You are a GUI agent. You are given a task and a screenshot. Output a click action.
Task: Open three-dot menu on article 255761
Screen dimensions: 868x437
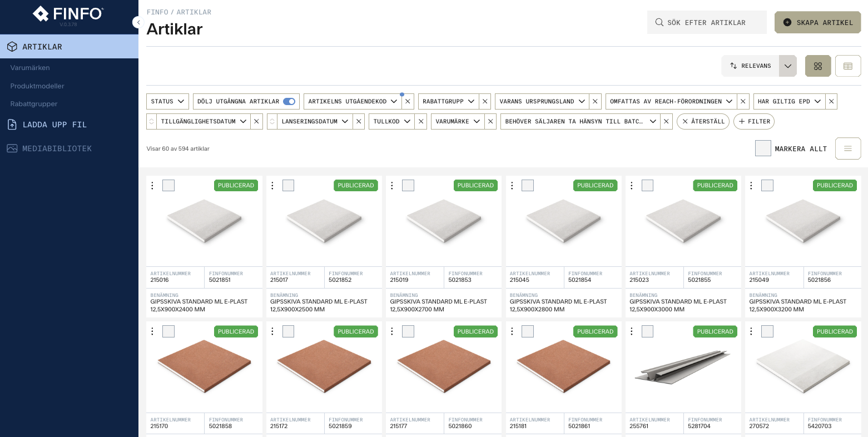632,331
